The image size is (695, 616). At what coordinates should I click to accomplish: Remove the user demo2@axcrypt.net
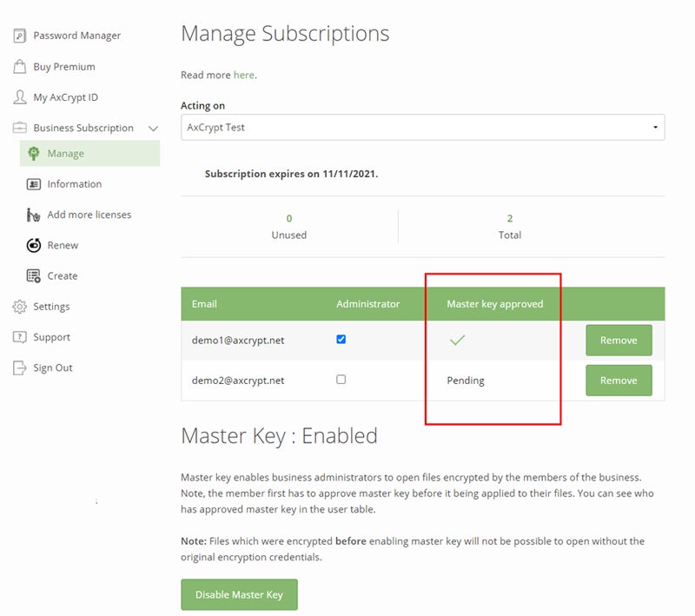pos(619,380)
